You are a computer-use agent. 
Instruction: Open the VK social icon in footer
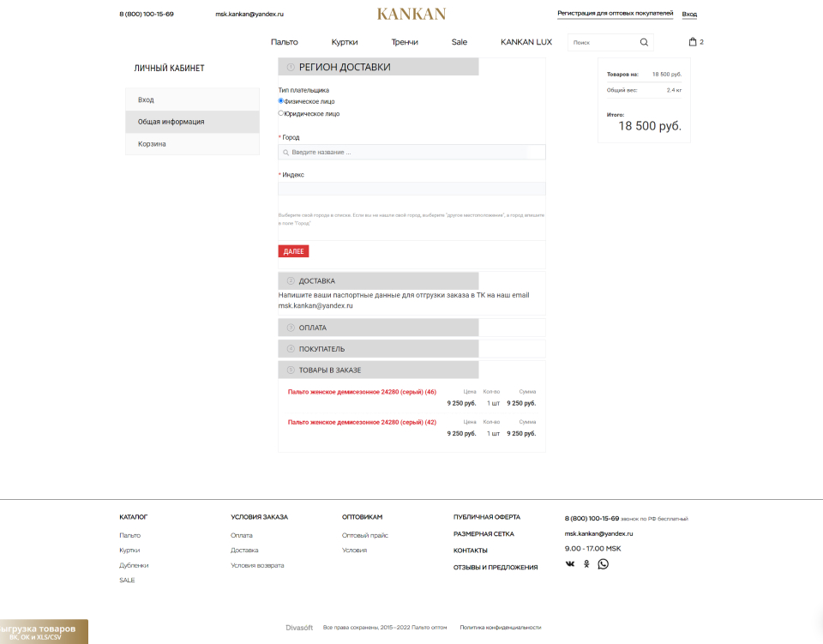570,563
